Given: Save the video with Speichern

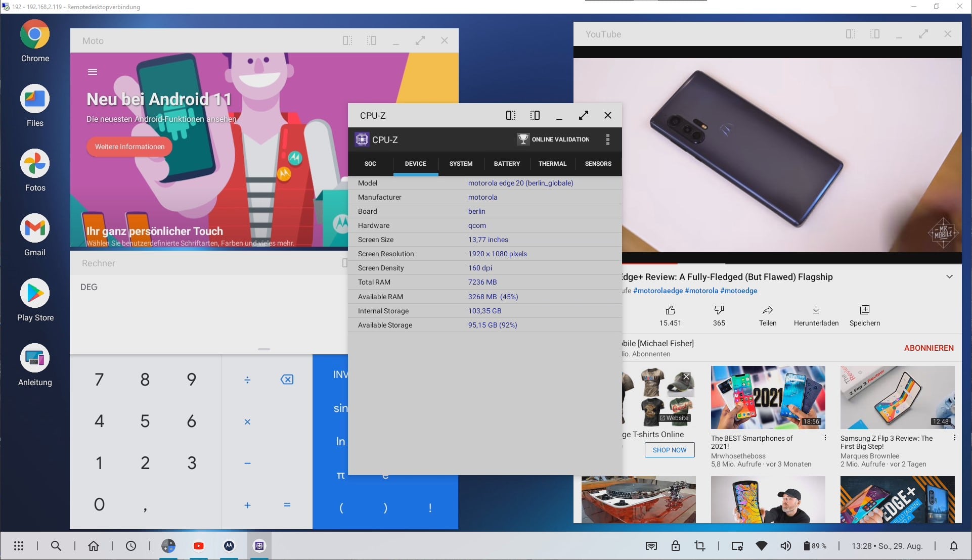Looking at the screenshot, I should point(865,310).
